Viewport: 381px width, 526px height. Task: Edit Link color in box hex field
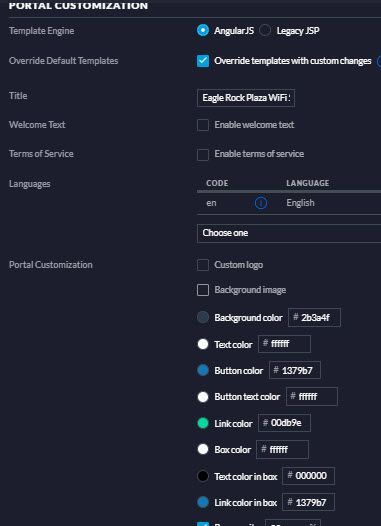click(x=309, y=502)
